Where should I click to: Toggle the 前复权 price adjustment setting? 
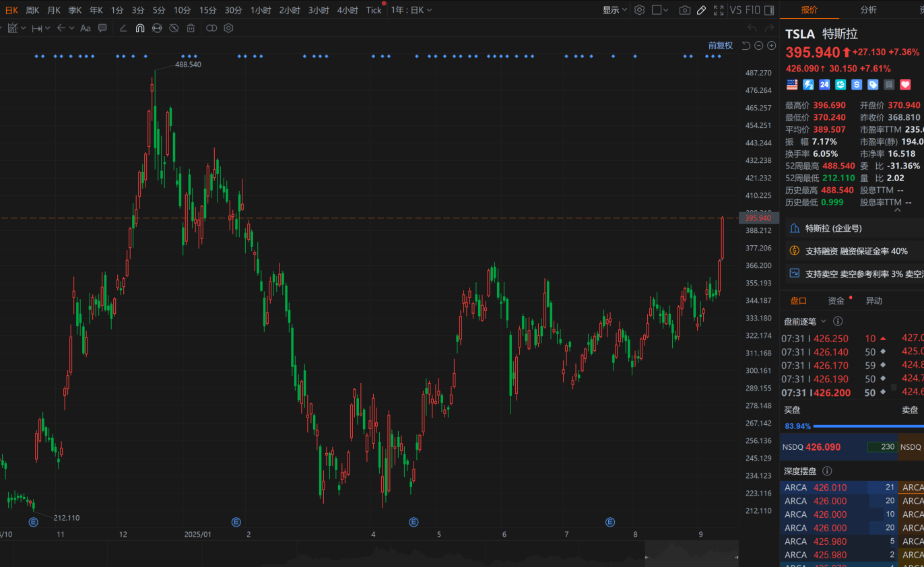pyautogui.click(x=720, y=46)
